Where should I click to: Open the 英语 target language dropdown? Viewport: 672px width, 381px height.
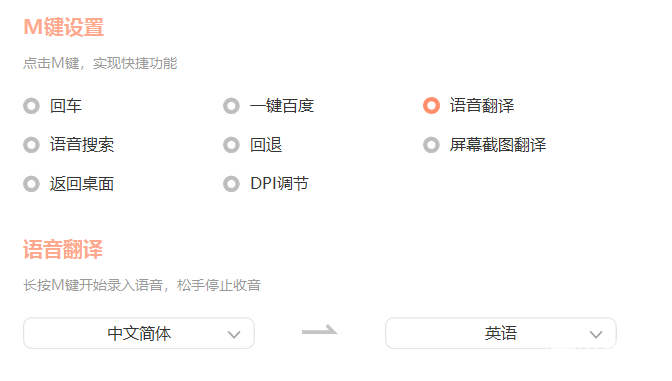501,333
